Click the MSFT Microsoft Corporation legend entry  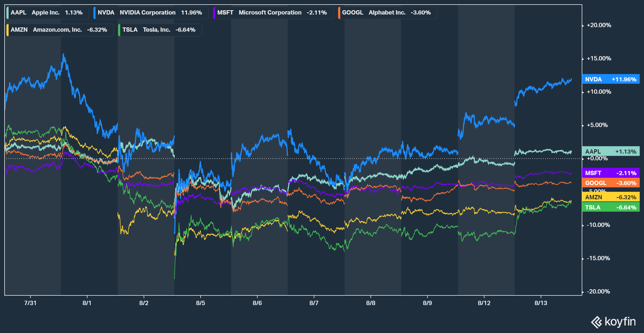(x=272, y=13)
